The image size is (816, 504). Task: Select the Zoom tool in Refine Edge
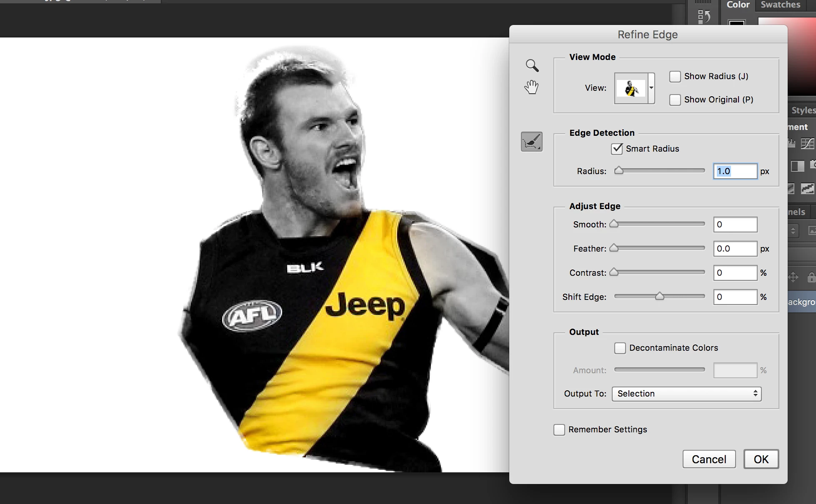tap(532, 65)
